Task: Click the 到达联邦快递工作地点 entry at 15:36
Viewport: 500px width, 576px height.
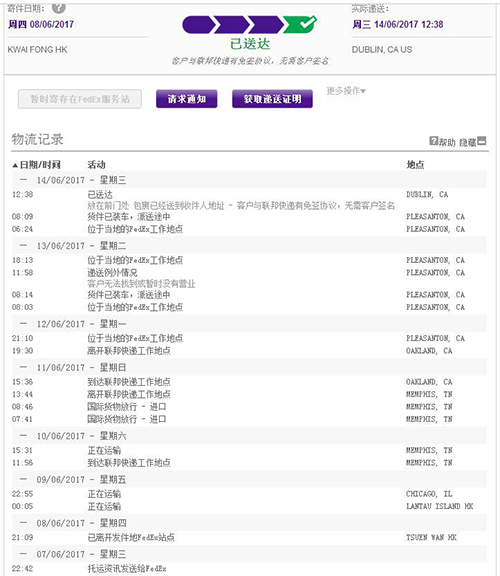Action: [x=129, y=382]
